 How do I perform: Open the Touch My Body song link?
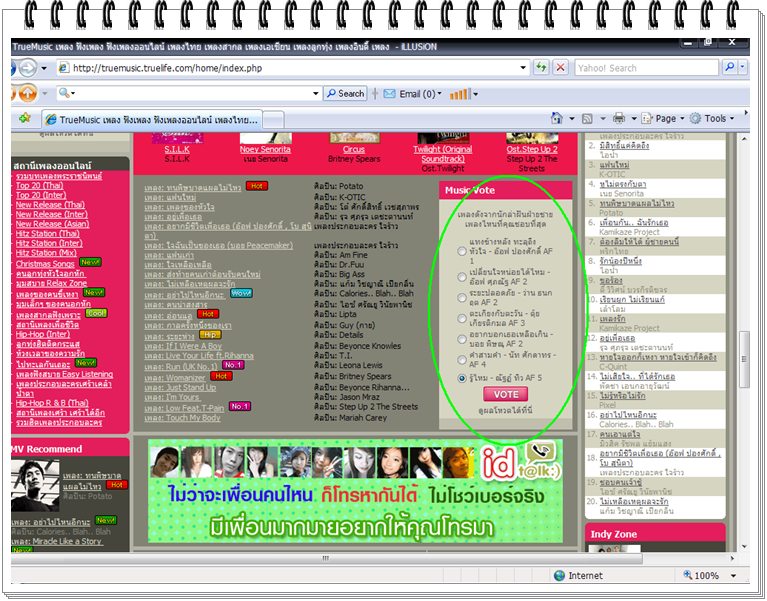[182, 418]
